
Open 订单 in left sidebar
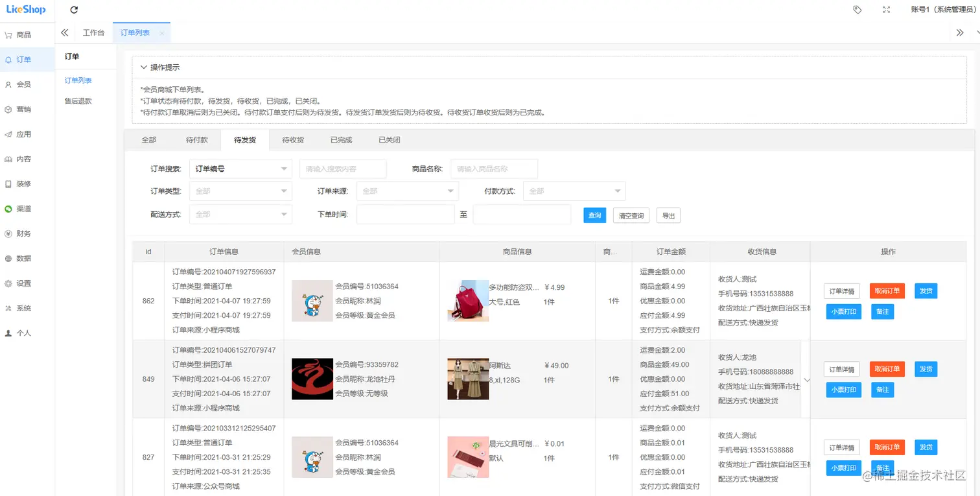pyautogui.click(x=27, y=60)
